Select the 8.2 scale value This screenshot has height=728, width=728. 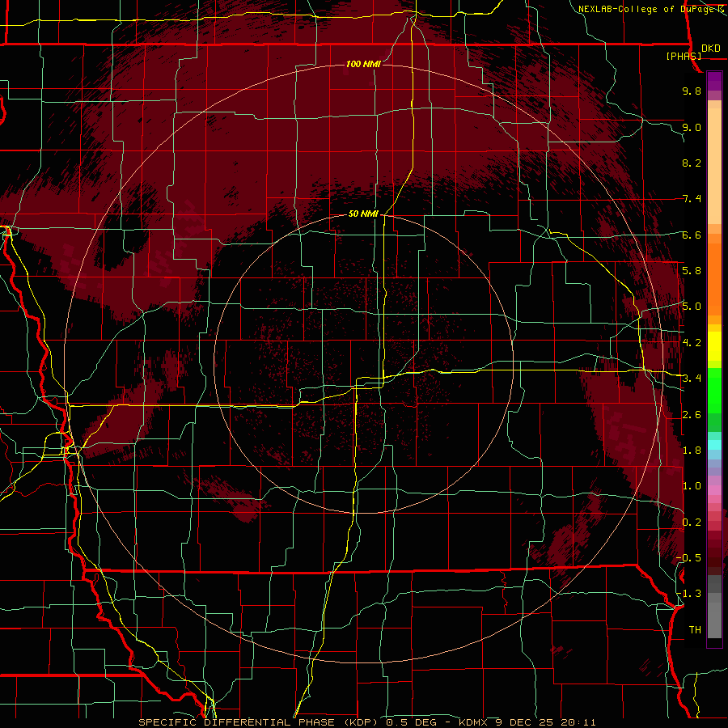[x=692, y=163]
